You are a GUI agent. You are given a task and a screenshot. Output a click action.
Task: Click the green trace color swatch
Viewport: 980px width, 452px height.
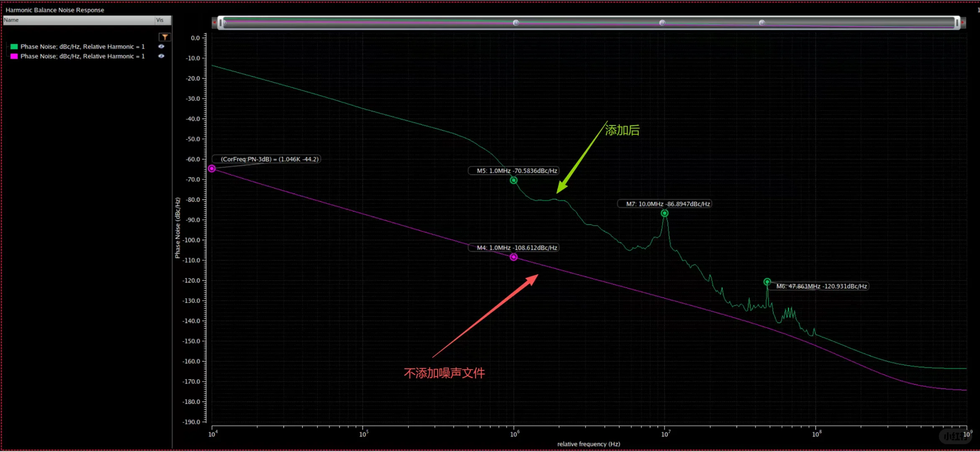click(14, 46)
